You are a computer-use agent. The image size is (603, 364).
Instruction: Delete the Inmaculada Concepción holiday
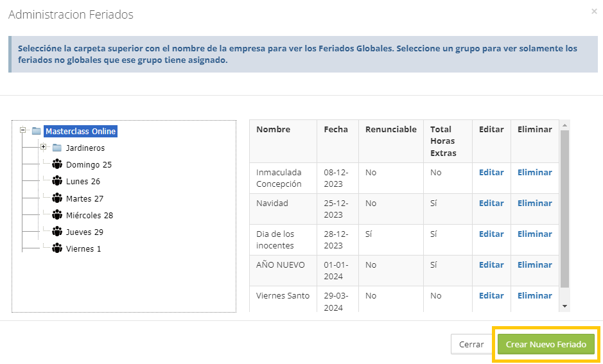[x=534, y=173]
